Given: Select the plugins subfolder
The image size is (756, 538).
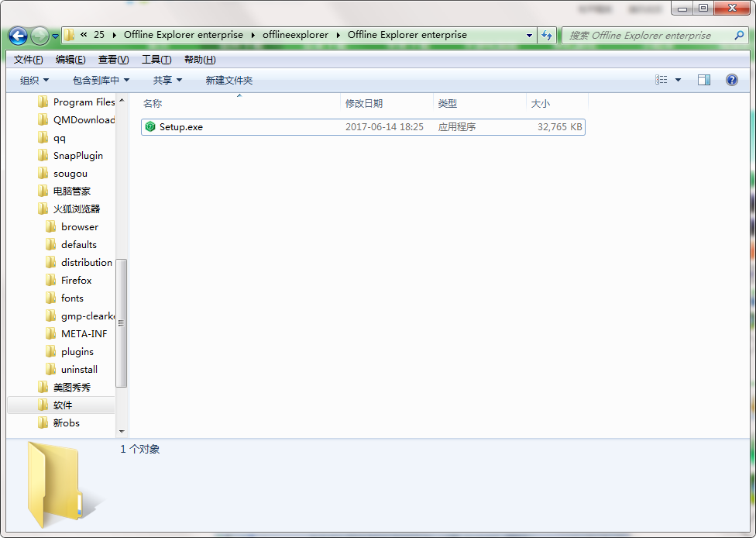Looking at the screenshot, I should click(70, 352).
